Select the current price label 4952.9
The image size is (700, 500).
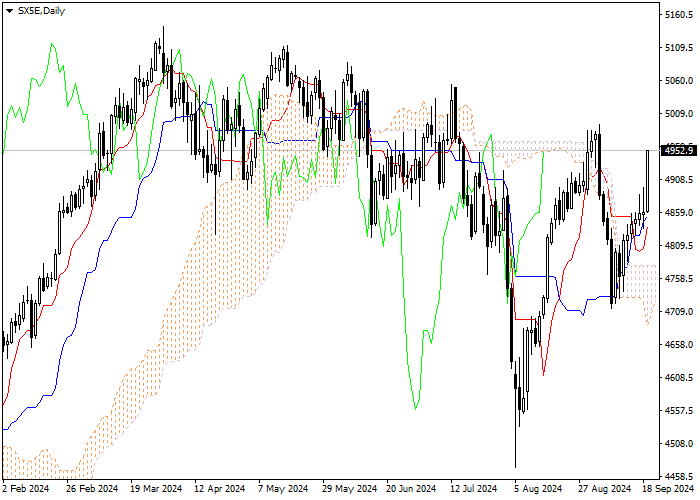click(679, 150)
